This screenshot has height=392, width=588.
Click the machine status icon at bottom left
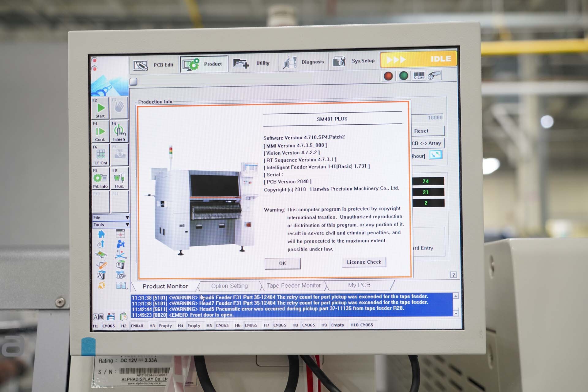111,316
